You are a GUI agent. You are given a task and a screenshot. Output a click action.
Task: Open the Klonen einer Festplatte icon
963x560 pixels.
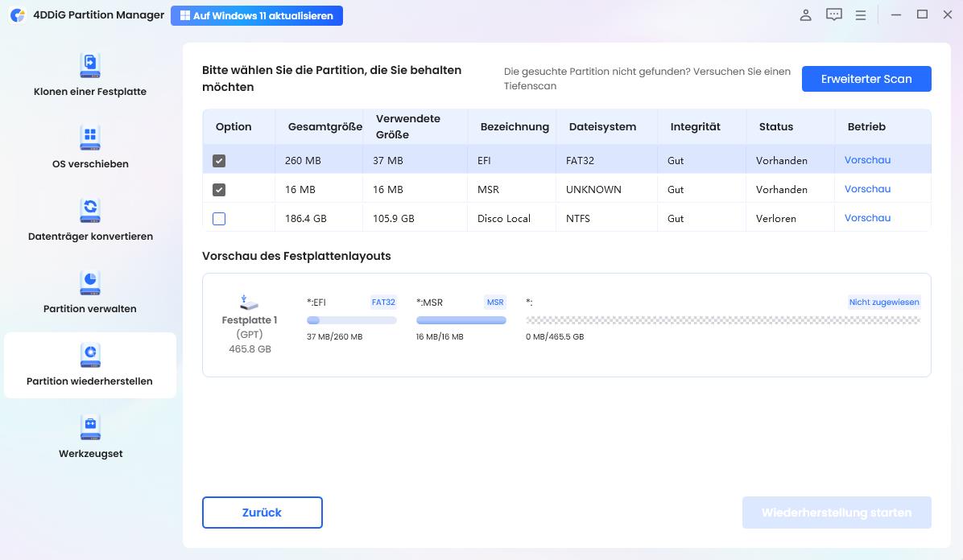90,64
